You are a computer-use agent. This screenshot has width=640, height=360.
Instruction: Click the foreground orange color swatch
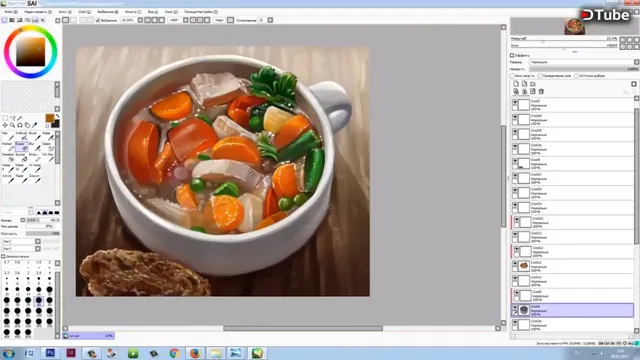[49, 118]
